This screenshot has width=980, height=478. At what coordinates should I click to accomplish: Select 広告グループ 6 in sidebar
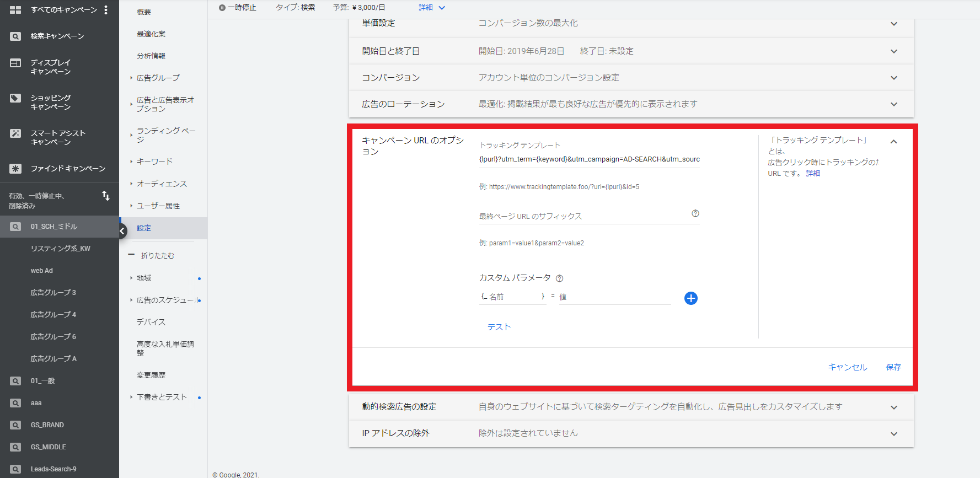coord(53,337)
